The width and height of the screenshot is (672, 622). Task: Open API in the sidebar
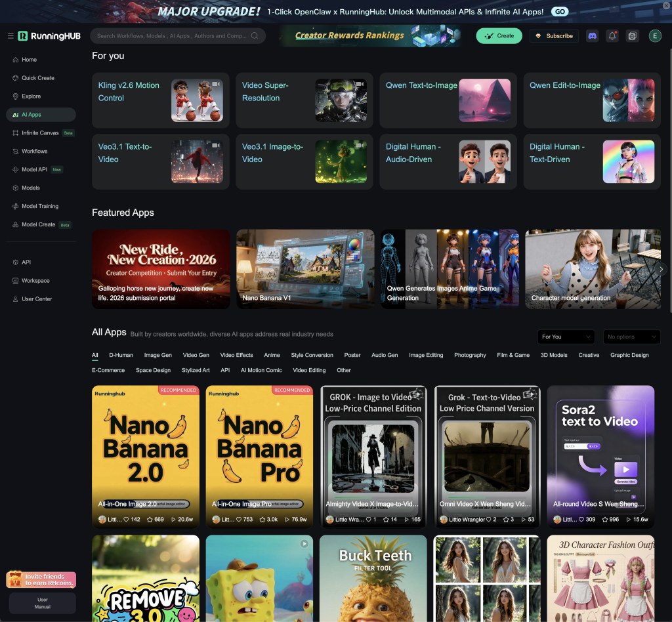point(41,262)
